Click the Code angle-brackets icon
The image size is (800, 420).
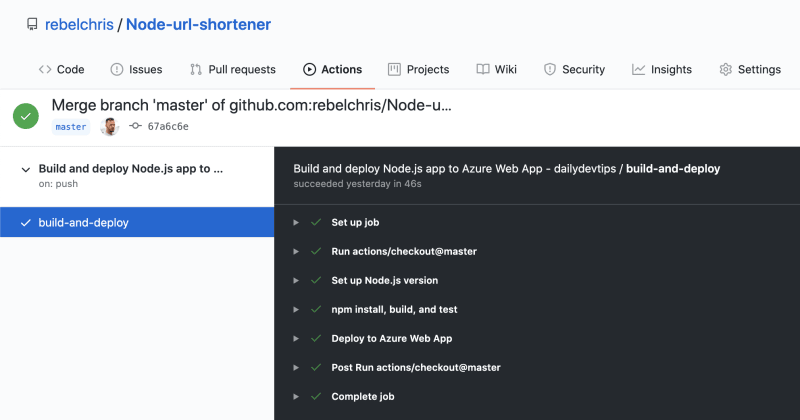pos(45,69)
